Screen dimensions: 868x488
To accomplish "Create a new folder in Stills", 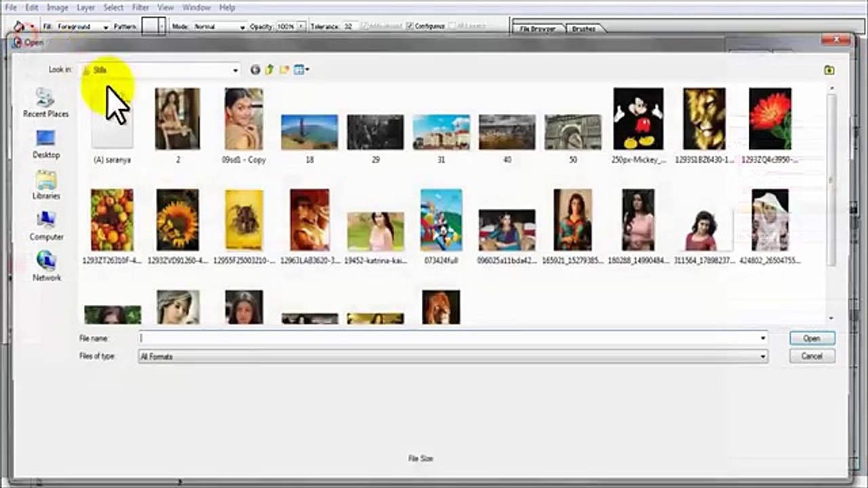I will (284, 70).
